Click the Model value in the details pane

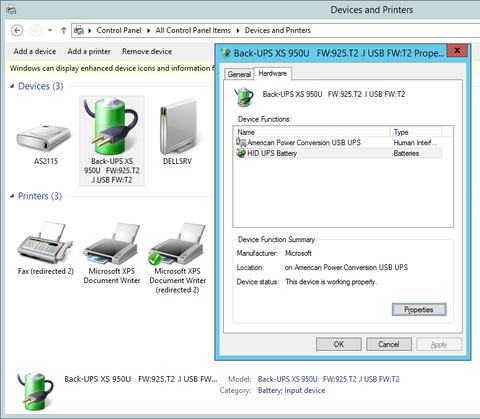point(328,379)
